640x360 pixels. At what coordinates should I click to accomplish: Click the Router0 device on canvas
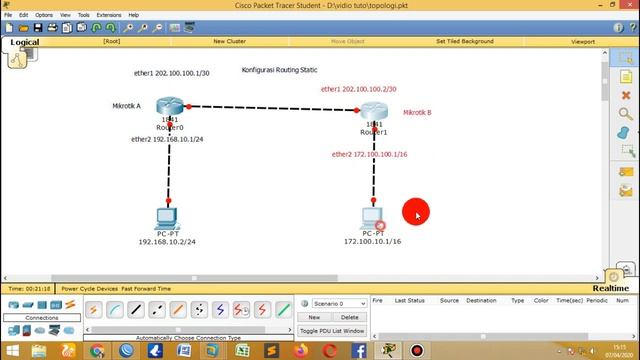click(170, 107)
